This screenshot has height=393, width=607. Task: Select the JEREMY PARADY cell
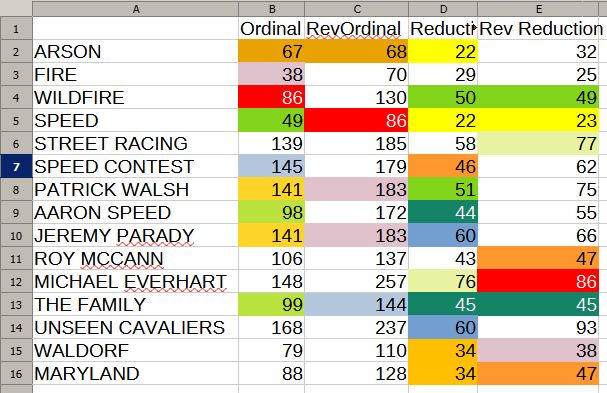click(x=135, y=235)
